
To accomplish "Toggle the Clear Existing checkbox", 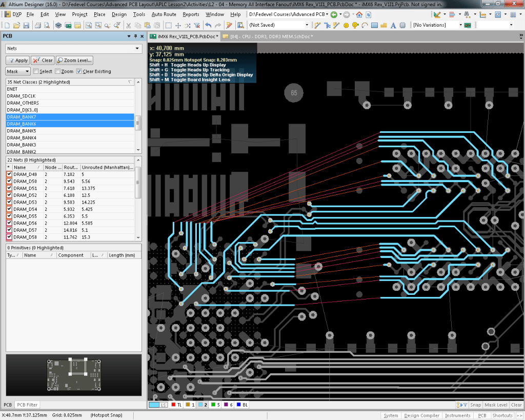I will pyautogui.click(x=79, y=71).
